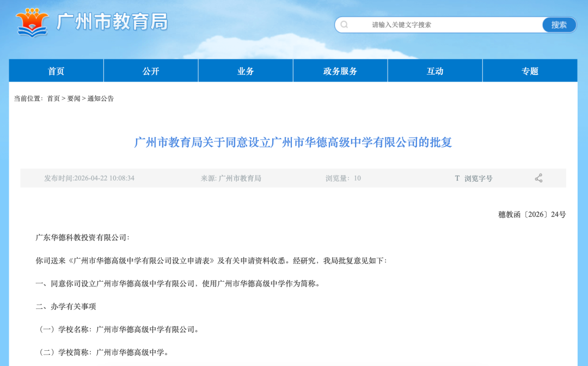Click the 广州市教育局 site title text
Image resolution: width=588 pixels, height=366 pixels.
tap(112, 22)
